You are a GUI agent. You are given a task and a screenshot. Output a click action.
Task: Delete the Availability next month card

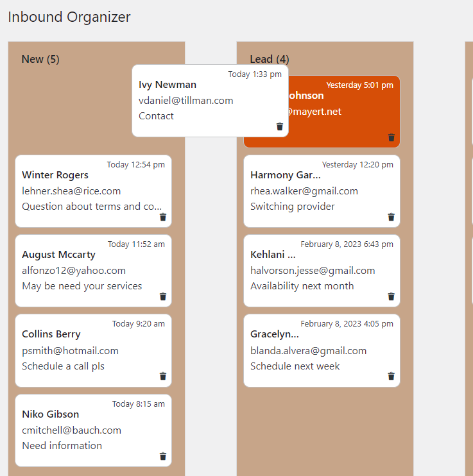pos(391,297)
